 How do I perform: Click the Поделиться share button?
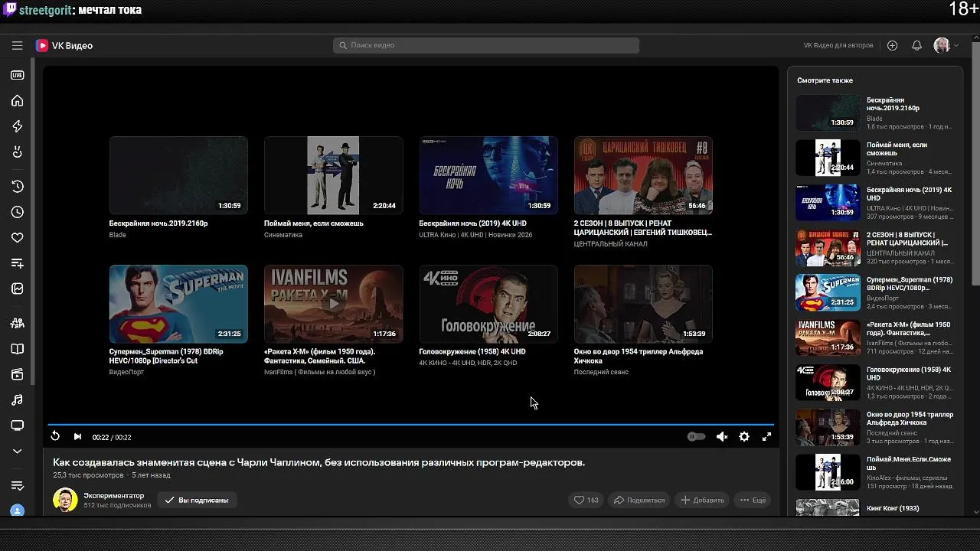pyautogui.click(x=639, y=500)
